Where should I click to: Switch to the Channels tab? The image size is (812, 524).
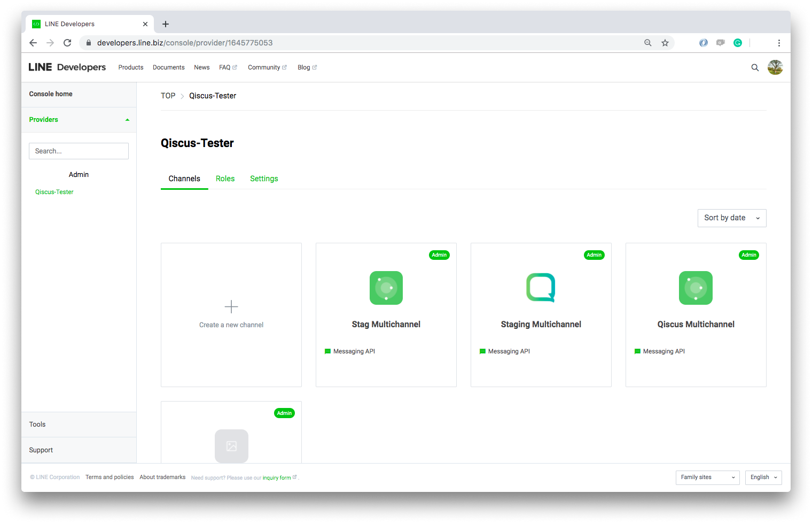tap(184, 179)
